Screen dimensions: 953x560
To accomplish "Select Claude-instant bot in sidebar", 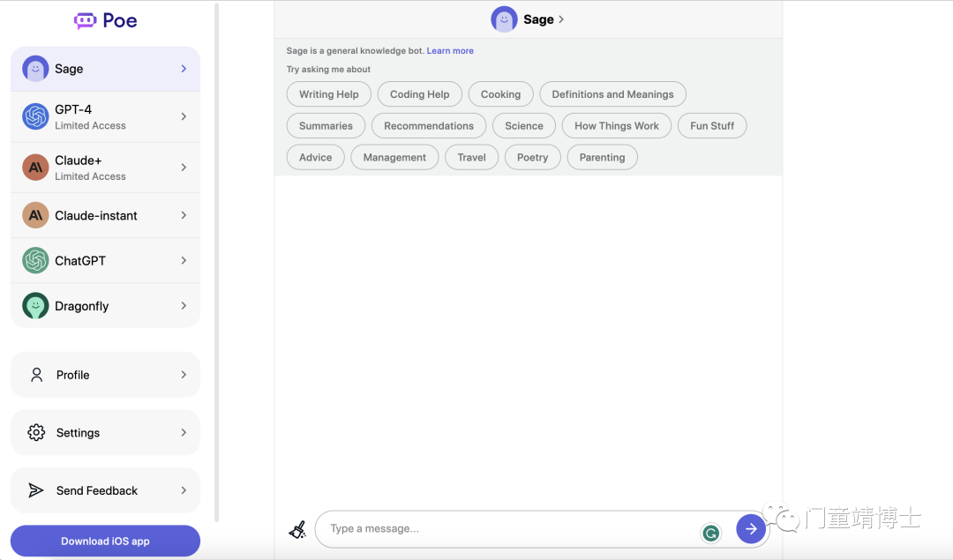I will coord(105,215).
